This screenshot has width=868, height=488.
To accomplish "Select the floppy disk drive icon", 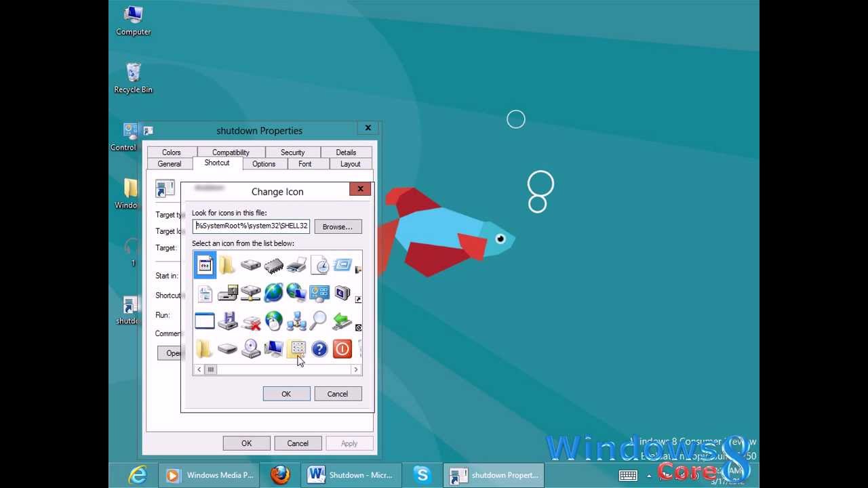I will [x=227, y=321].
